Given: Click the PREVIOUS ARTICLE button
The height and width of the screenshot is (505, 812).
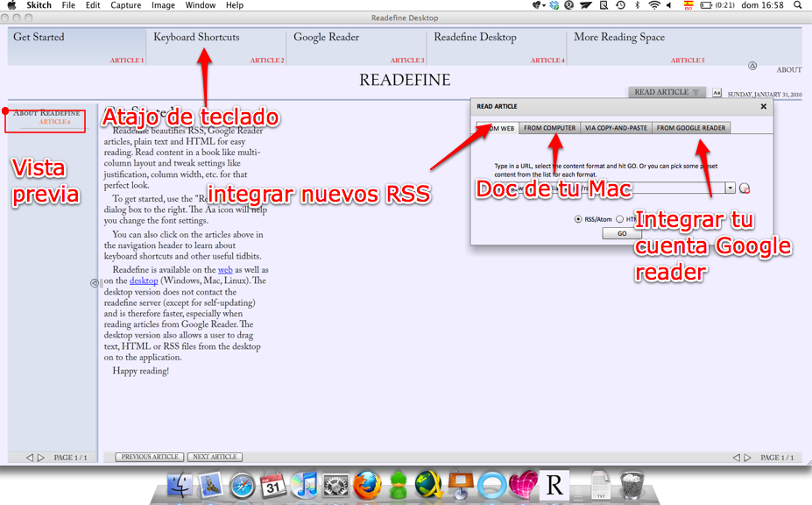Looking at the screenshot, I should [150, 458].
